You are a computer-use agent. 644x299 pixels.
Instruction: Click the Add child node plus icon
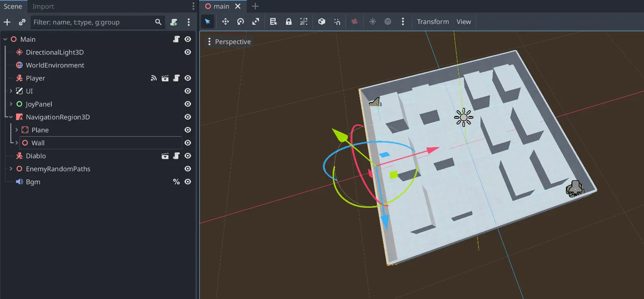[x=7, y=22]
